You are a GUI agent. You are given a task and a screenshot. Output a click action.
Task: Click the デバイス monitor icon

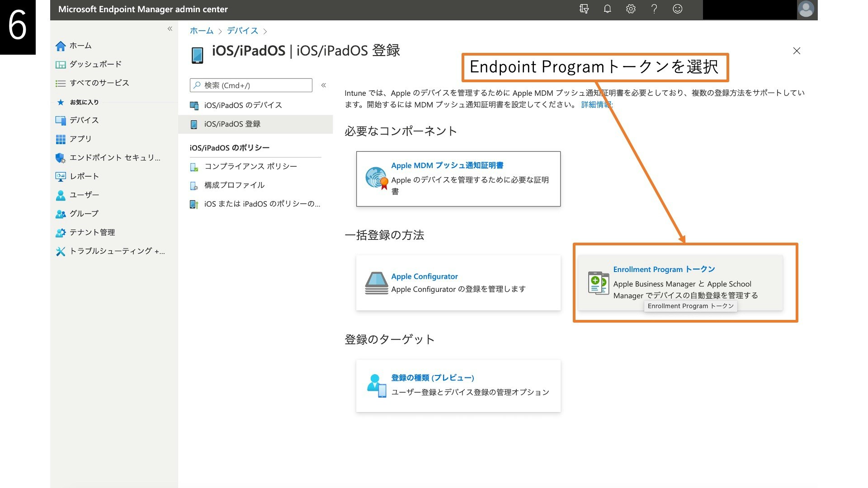pyautogui.click(x=61, y=121)
